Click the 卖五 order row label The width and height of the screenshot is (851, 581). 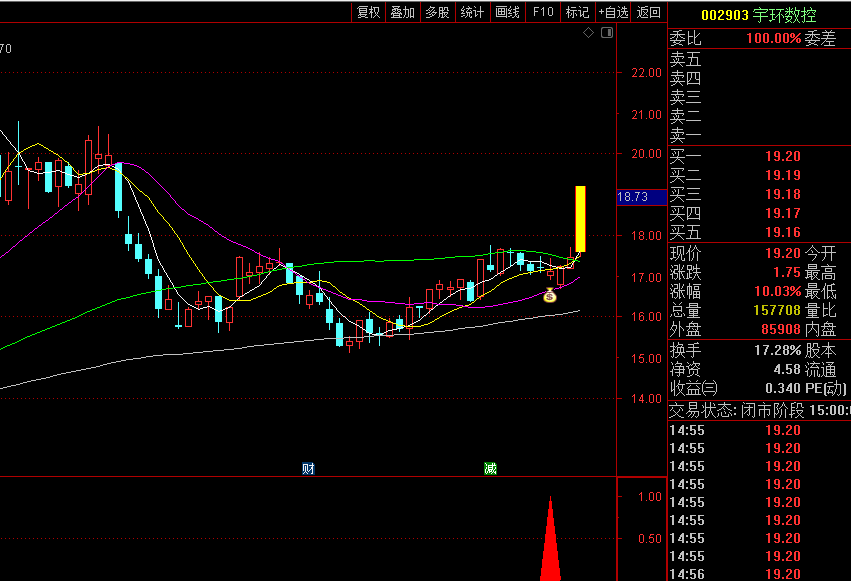[x=685, y=59]
